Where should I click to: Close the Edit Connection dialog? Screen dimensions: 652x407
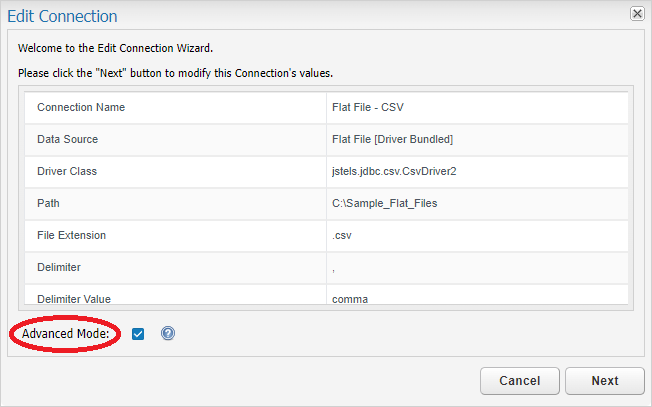pyautogui.click(x=637, y=14)
